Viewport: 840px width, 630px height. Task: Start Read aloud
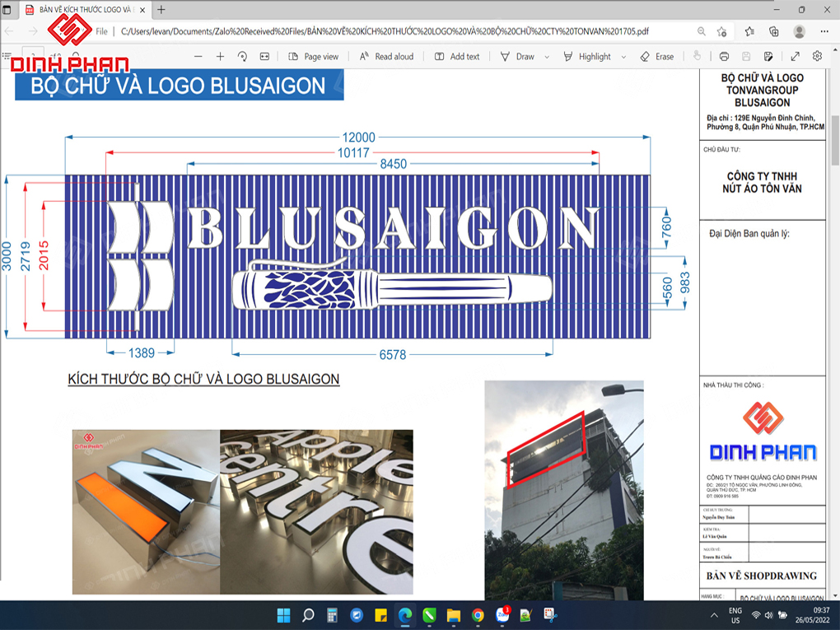[386, 56]
